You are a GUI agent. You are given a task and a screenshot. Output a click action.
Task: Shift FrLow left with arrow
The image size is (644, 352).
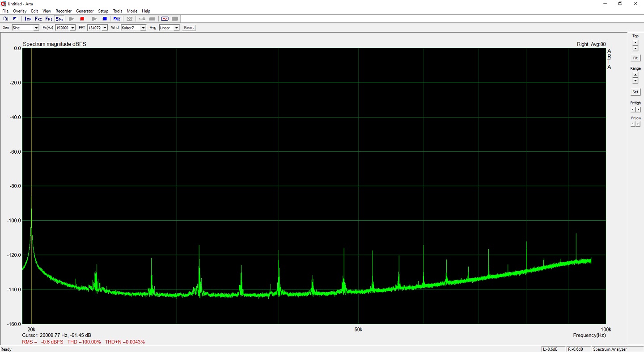pos(633,124)
